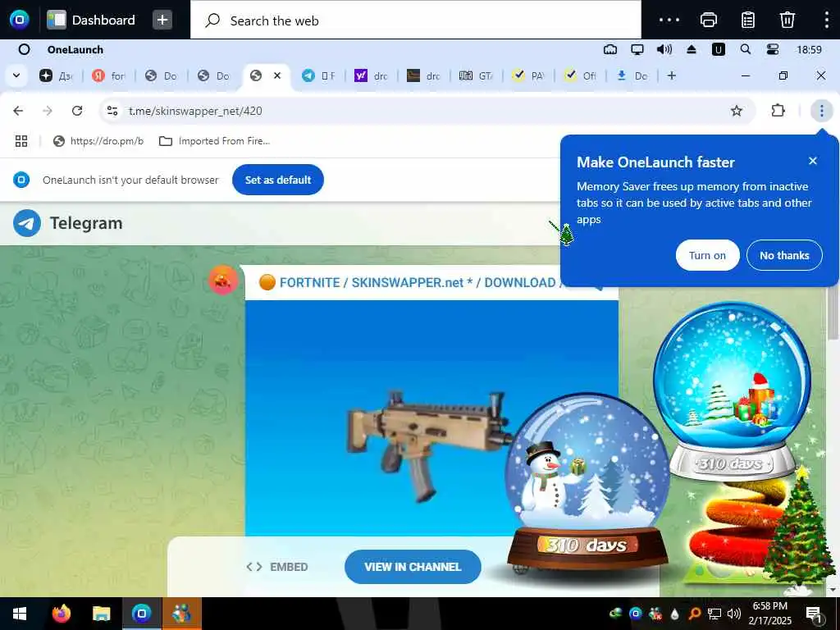This screenshot has width=840, height=630.
Task: Switch to the 'GTA' tab
Action: point(476,76)
